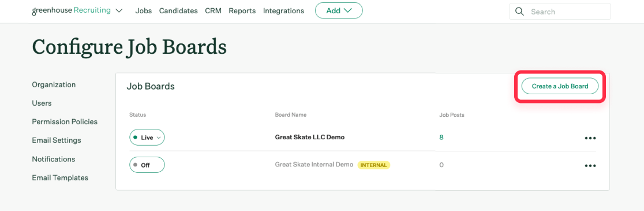This screenshot has width=644, height=211.
Task: Click the 8 job posts count link
Action: tap(441, 138)
